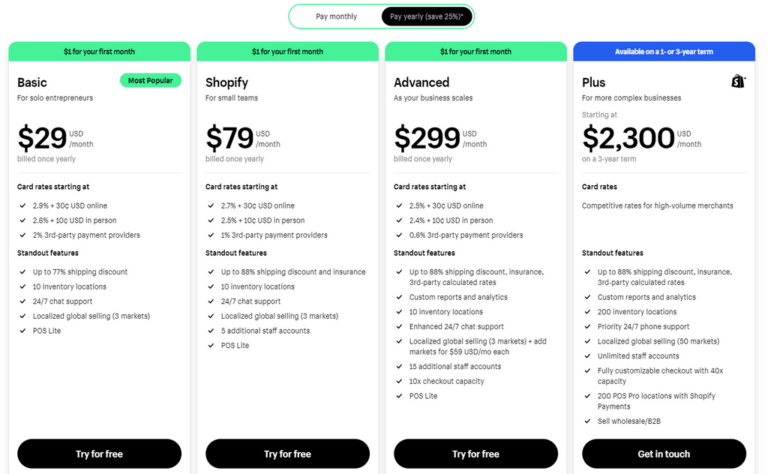Click the Shopify bag icon on Plus plan
768x474 pixels.
point(738,81)
